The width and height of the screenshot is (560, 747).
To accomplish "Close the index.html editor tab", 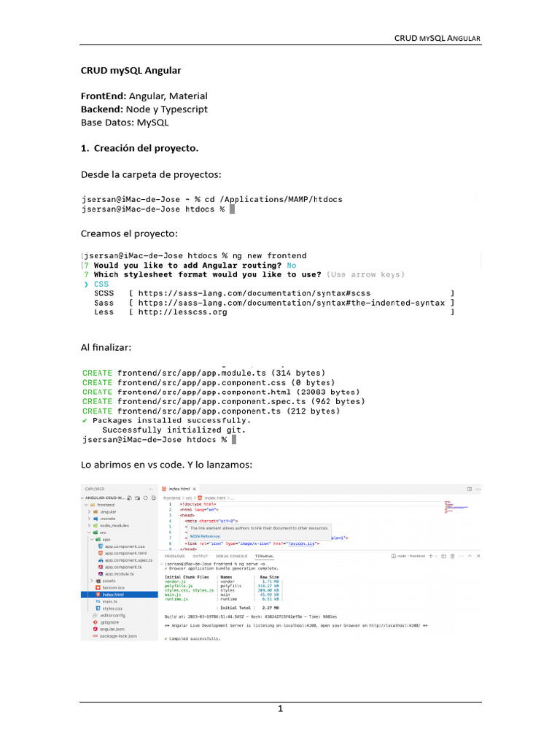I will 194,489.
